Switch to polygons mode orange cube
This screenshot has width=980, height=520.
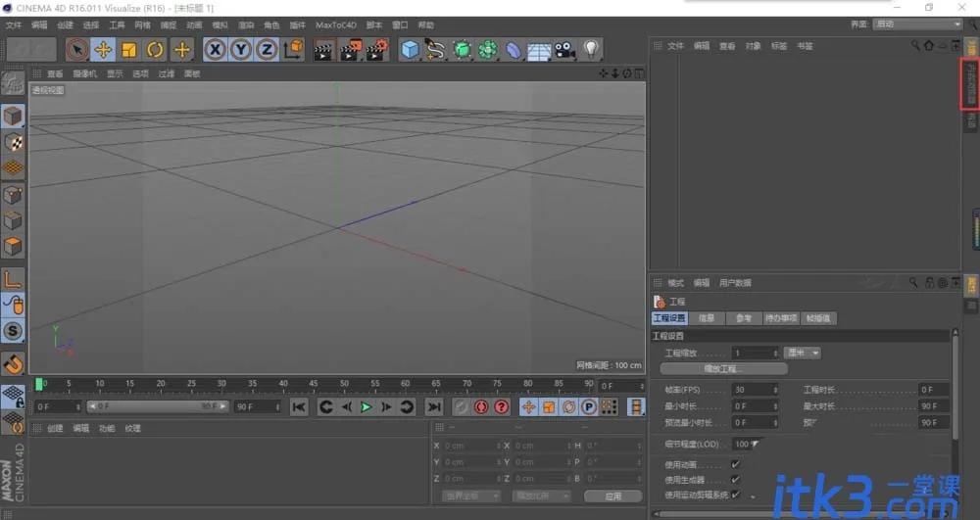click(x=13, y=247)
